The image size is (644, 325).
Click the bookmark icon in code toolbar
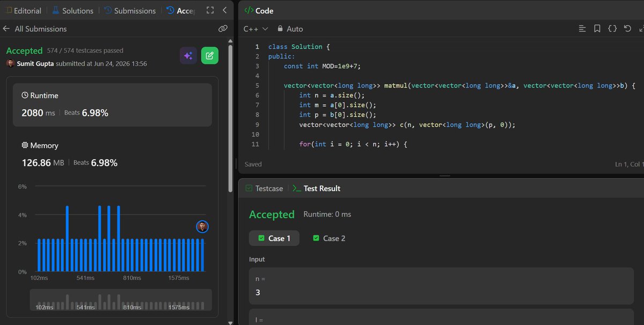(597, 28)
